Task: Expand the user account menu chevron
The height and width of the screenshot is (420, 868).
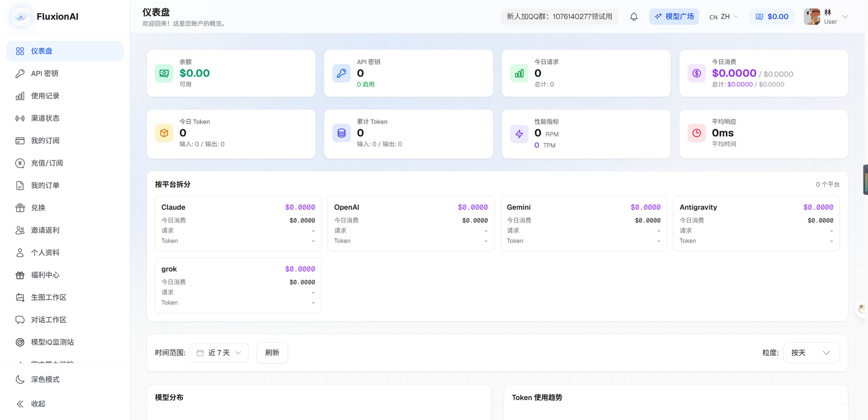Action: click(x=845, y=17)
